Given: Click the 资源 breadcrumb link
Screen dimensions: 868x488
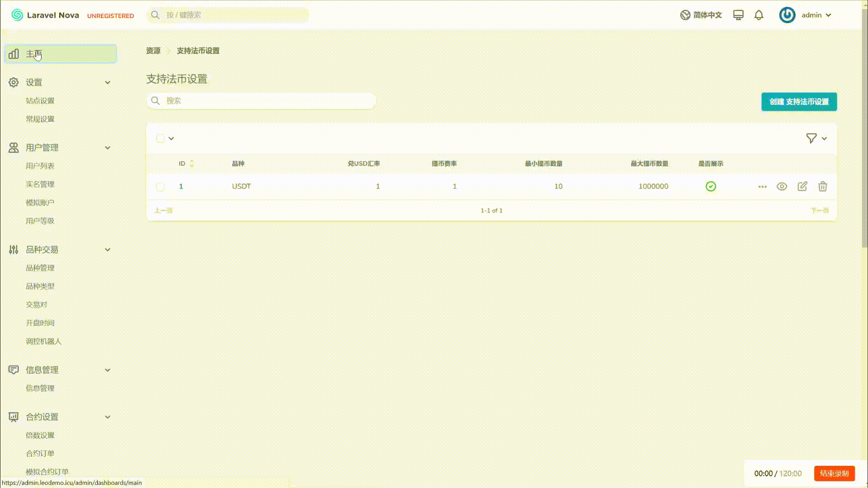Looking at the screenshot, I should 153,51.
